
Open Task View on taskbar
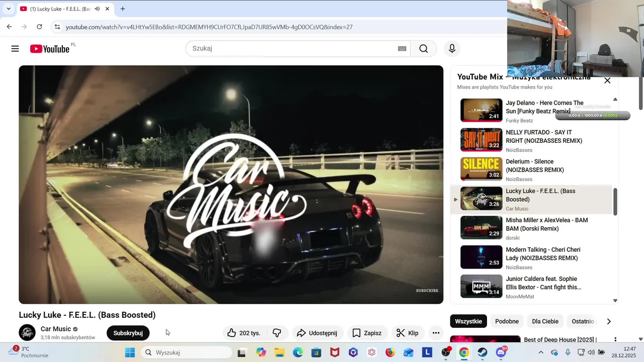[x=242, y=352]
